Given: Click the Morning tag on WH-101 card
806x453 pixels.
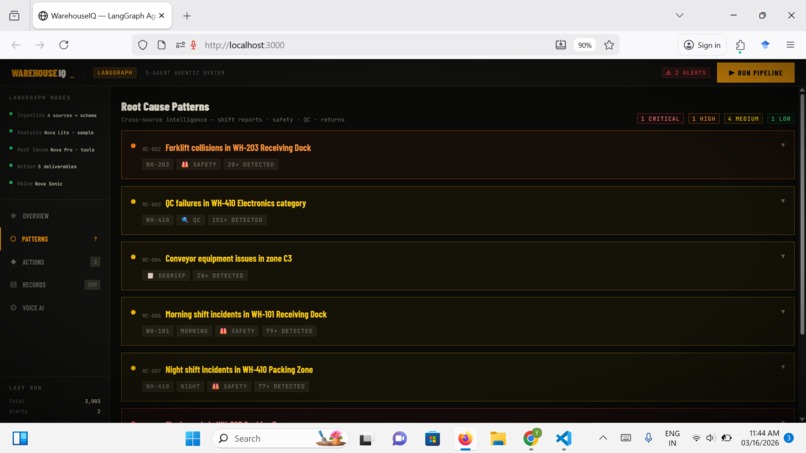Looking at the screenshot, I should tap(194, 331).
